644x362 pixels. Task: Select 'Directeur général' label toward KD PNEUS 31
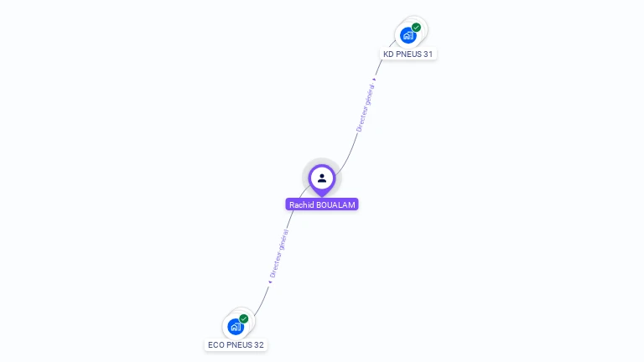coord(366,107)
